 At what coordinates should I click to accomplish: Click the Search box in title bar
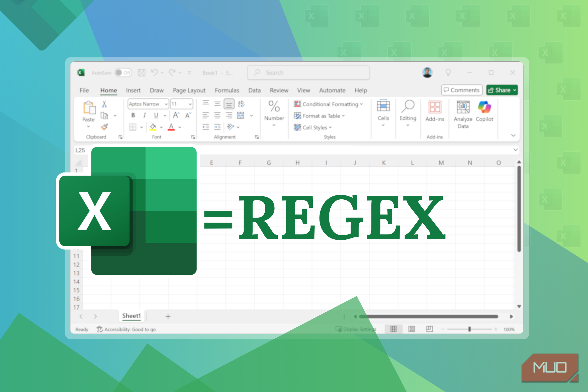pos(309,73)
